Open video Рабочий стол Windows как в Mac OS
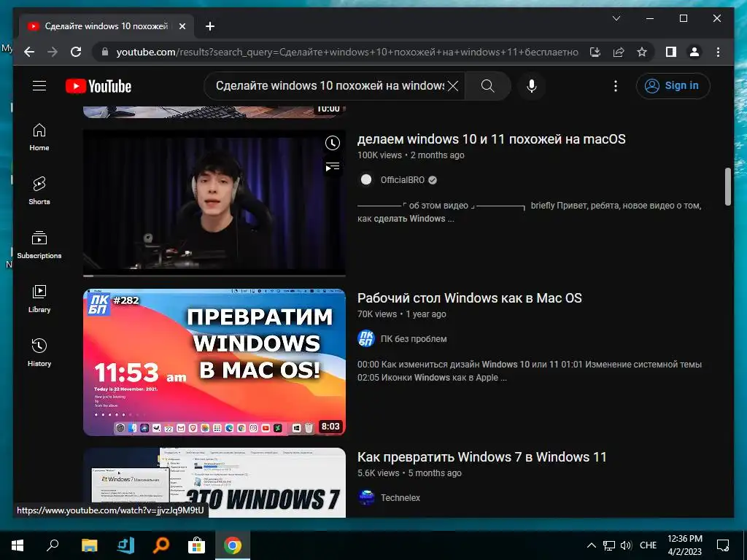 [469, 298]
